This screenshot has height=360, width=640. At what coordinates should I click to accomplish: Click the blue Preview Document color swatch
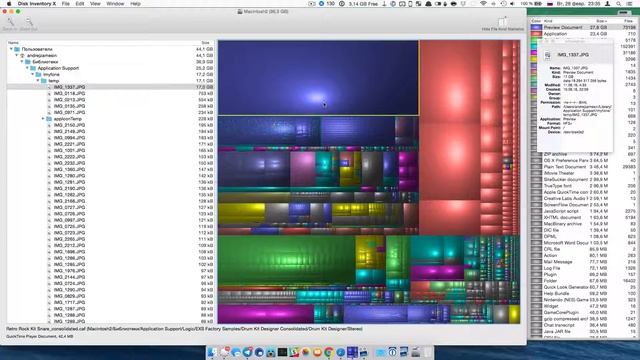536,27
